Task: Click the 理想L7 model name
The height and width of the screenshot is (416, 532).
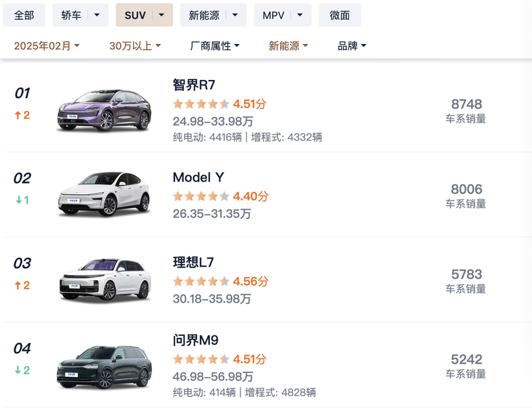Action: tap(193, 262)
